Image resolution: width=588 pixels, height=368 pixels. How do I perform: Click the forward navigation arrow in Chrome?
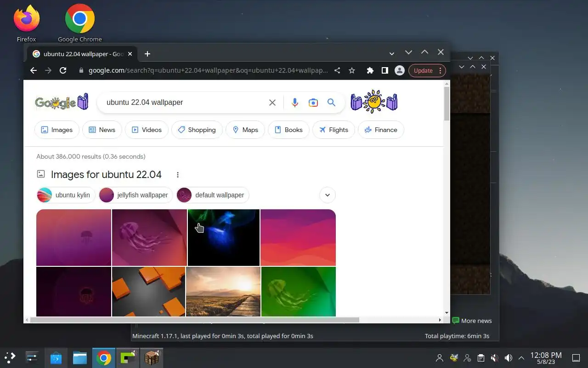48,70
